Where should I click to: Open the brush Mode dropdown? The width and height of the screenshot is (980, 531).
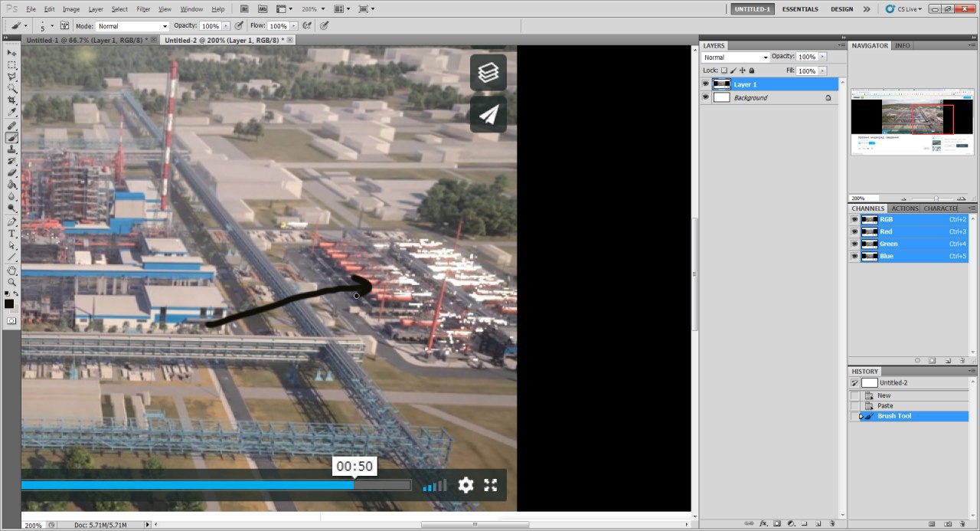click(x=132, y=26)
